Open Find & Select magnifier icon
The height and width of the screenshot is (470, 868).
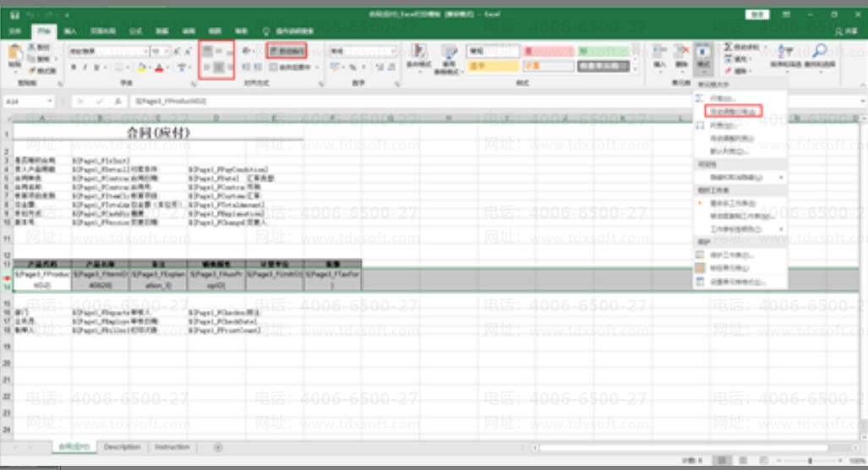coord(819,52)
